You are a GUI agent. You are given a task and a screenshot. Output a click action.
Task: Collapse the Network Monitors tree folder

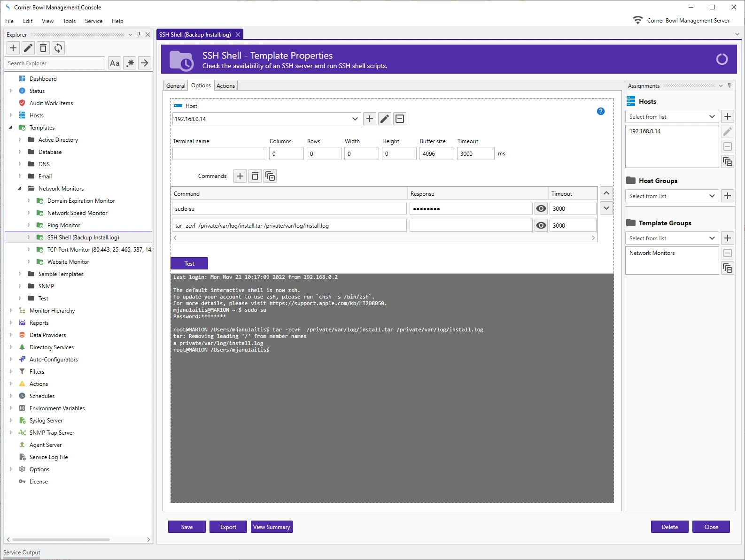20,189
